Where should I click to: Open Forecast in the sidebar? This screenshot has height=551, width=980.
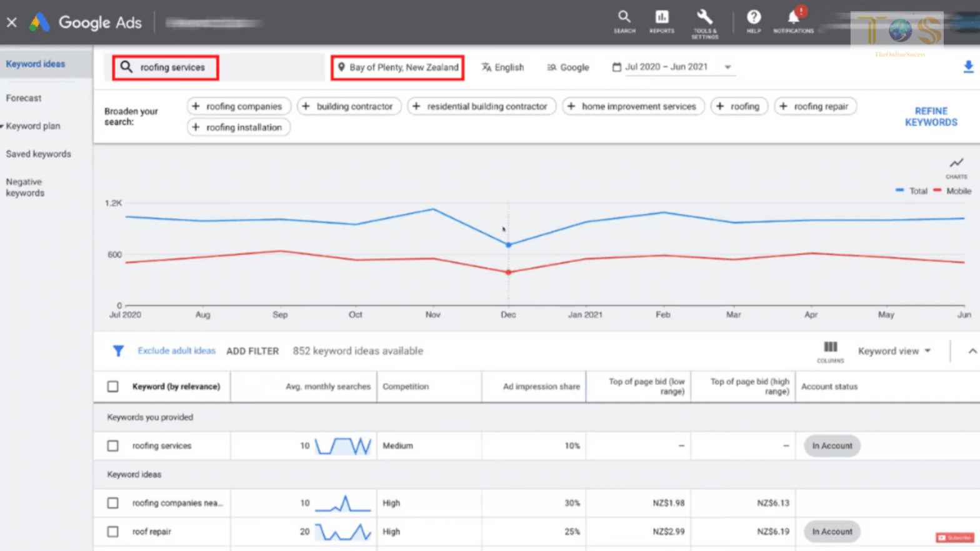[24, 98]
